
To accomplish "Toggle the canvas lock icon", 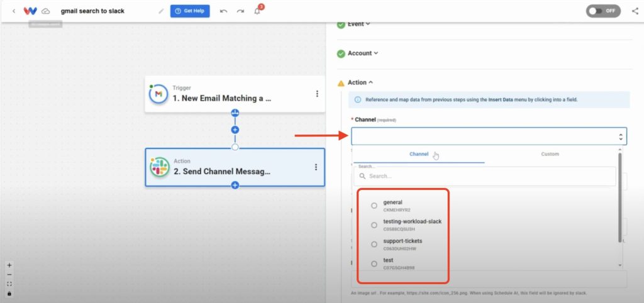I will click(x=9, y=294).
